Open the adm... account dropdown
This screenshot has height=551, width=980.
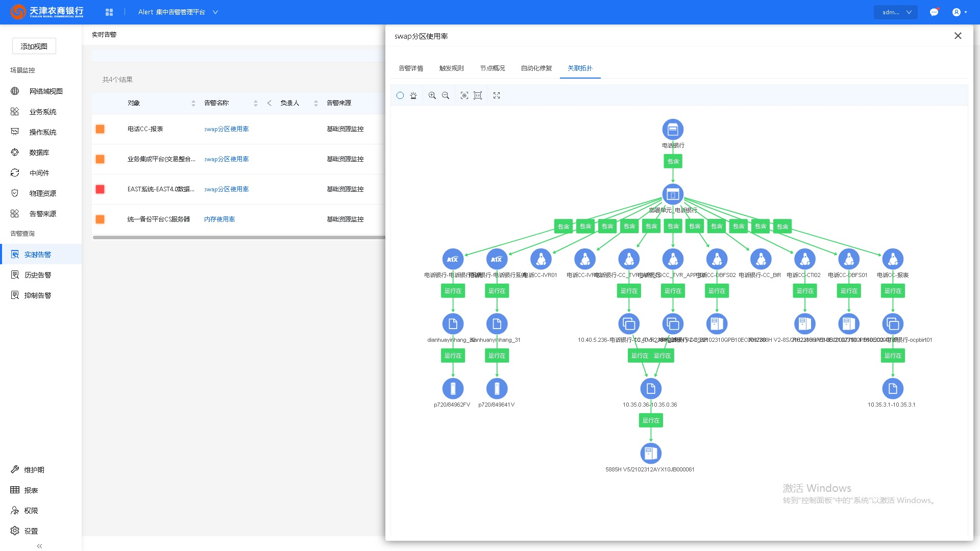pos(896,12)
